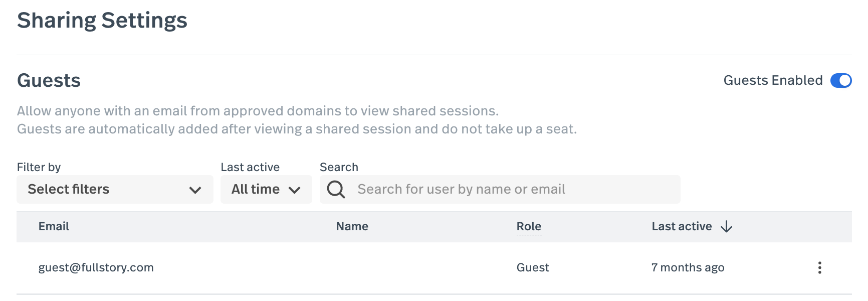Click the magnifying glass search icon
Viewport: 868px width, 301px height.
(x=336, y=190)
